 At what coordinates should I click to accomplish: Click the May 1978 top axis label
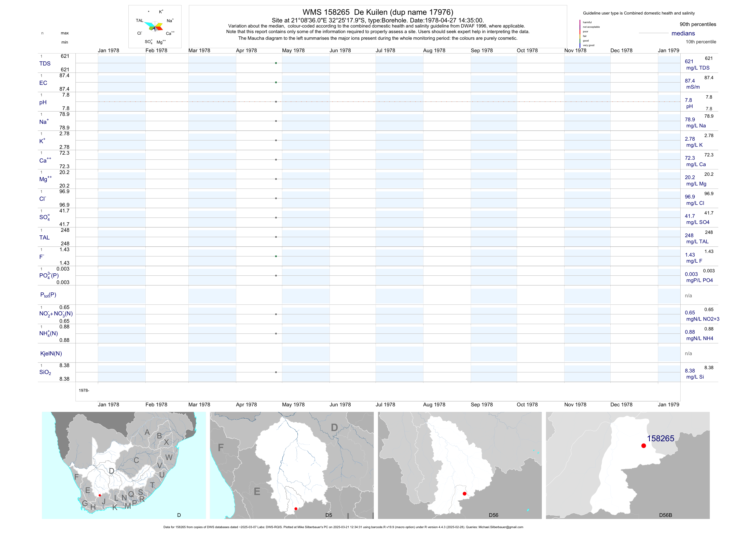coord(293,50)
